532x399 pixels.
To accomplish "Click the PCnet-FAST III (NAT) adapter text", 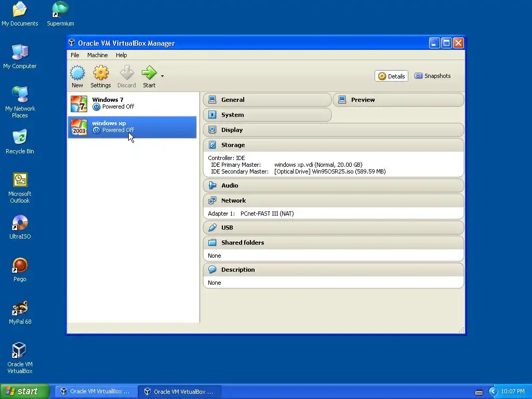I will (x=267, y=214).
